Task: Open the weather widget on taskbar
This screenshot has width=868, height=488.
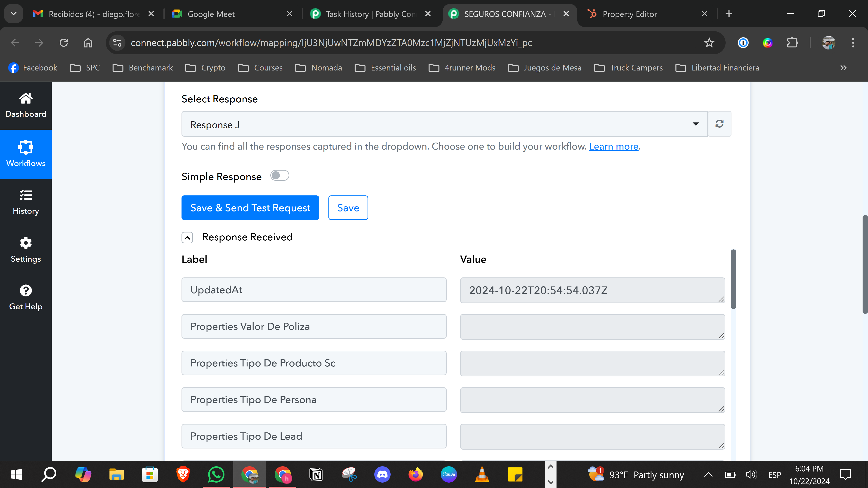Action: (x=636, y=474)
